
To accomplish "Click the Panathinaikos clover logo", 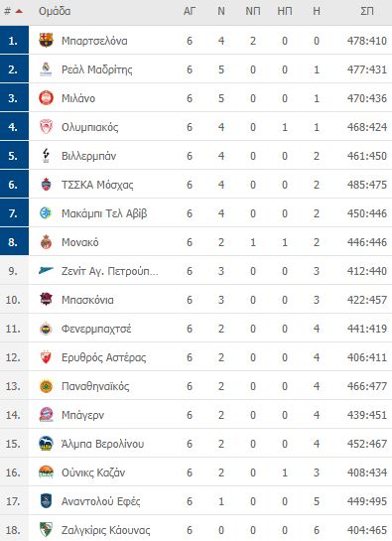I will pyautogui.click(x=46, y=386).
